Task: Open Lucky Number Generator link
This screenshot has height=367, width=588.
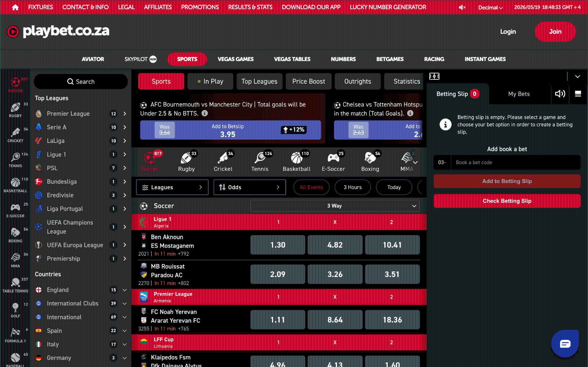Action: click(x=388, y=7)
